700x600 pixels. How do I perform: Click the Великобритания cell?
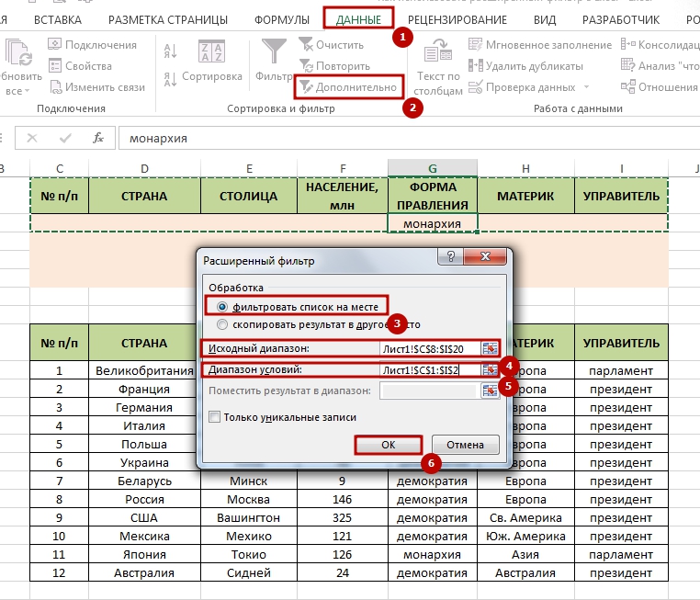[143, 370]
